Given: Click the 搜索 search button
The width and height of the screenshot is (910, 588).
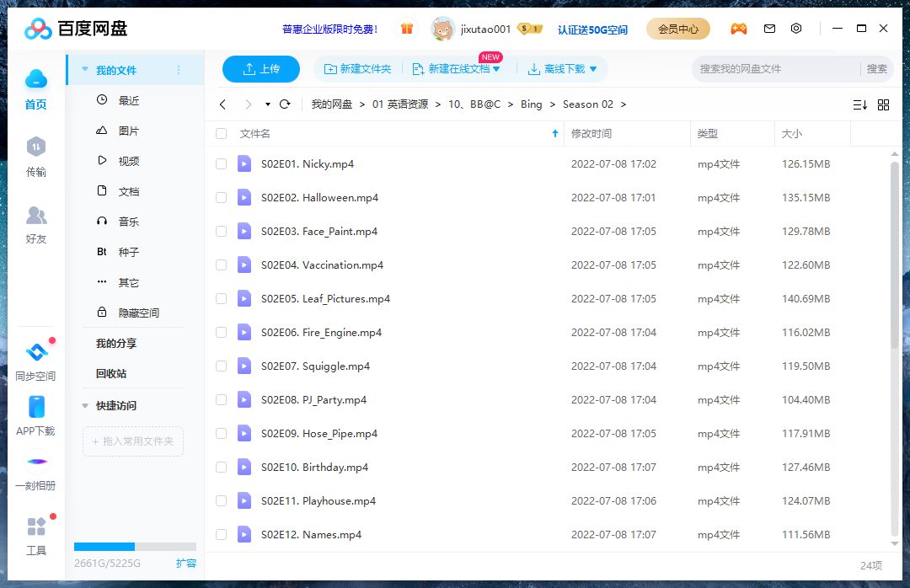Looking at the screenshot, I should (x=876, y=69).
